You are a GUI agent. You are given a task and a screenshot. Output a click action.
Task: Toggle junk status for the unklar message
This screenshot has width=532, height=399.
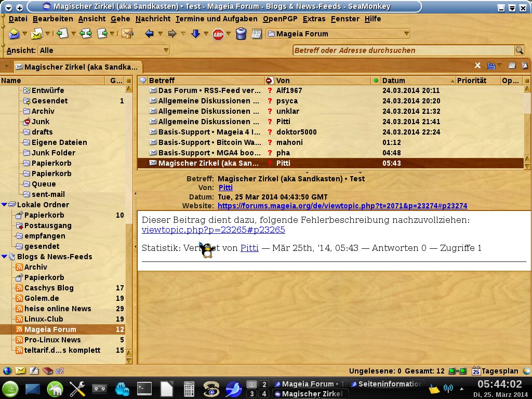tap(270, 111)
